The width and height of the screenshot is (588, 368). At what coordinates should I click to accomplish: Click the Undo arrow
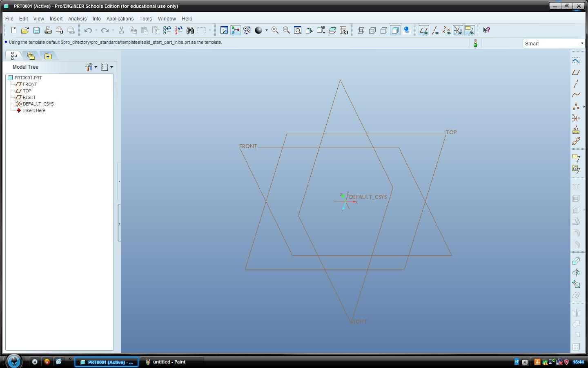click(88, 30)
